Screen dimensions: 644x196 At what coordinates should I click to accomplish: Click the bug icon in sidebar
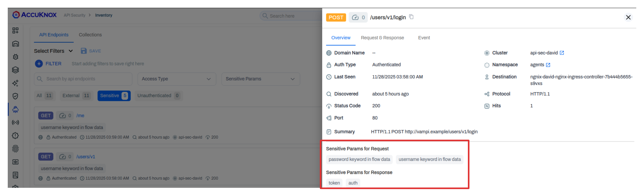pos(15,57)
